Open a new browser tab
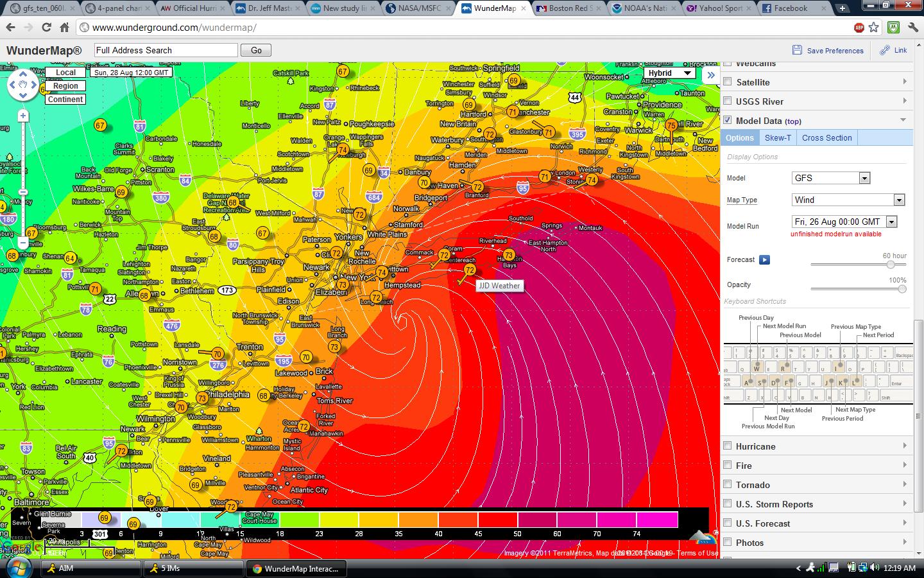The height and width of the screenshot is (578, 924). click(842, 8)
